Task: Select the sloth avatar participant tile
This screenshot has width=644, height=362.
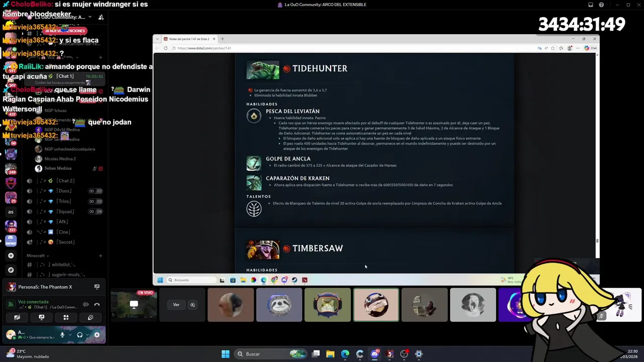Action: click(279, 305)
